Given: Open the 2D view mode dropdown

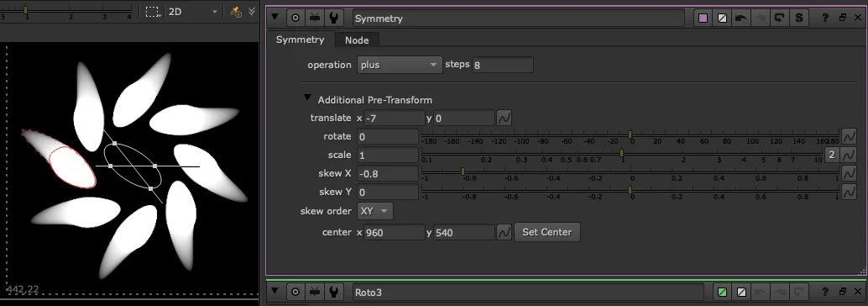Looking at the screenshot, I should coord(192,11).
